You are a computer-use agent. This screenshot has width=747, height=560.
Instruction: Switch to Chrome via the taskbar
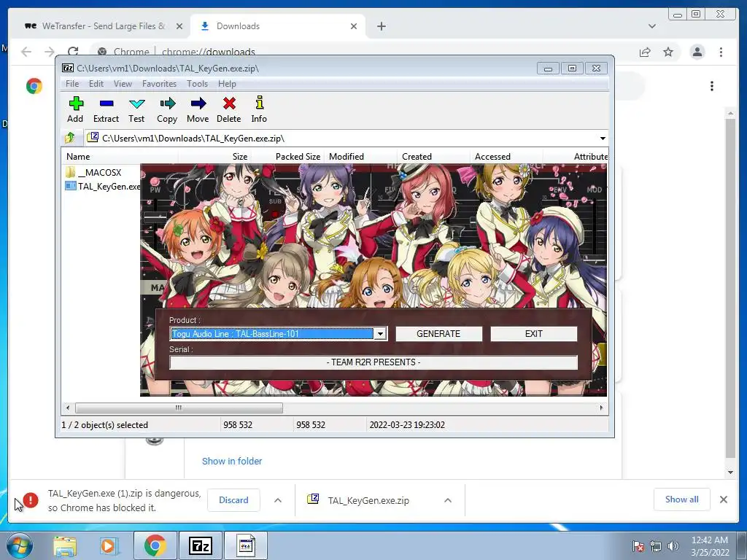pos(155,545)
